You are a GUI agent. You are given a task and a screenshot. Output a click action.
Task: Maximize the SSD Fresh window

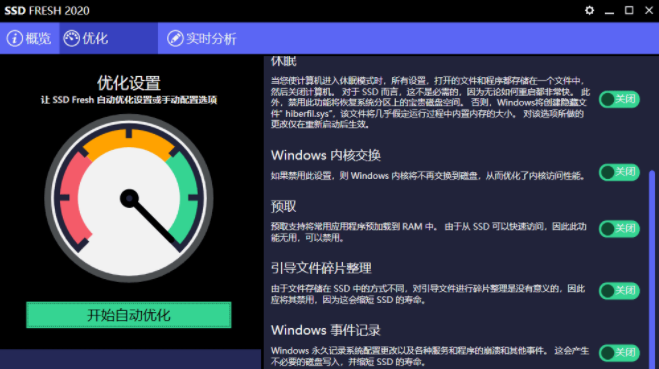(x=629, y=11)
